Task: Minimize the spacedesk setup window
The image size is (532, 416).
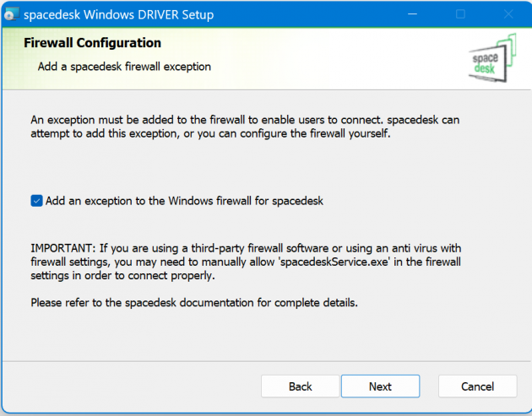Action: tap(411, 14)
